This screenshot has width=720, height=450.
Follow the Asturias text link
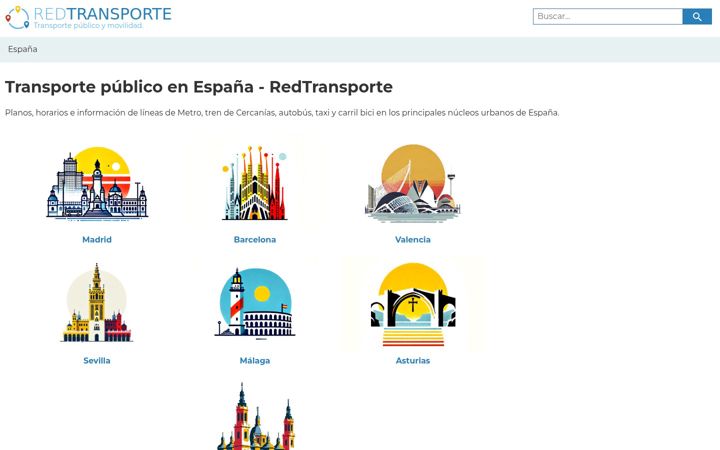(x=413, y=360)
